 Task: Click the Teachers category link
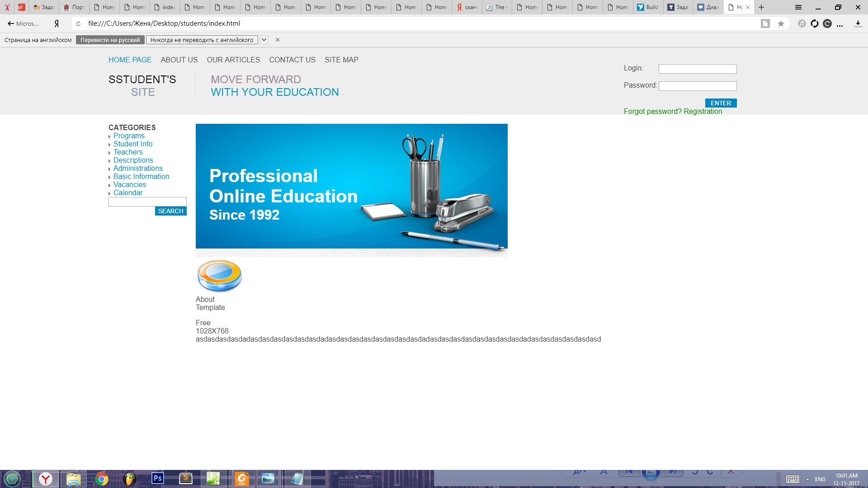click(x=128, y=152)
